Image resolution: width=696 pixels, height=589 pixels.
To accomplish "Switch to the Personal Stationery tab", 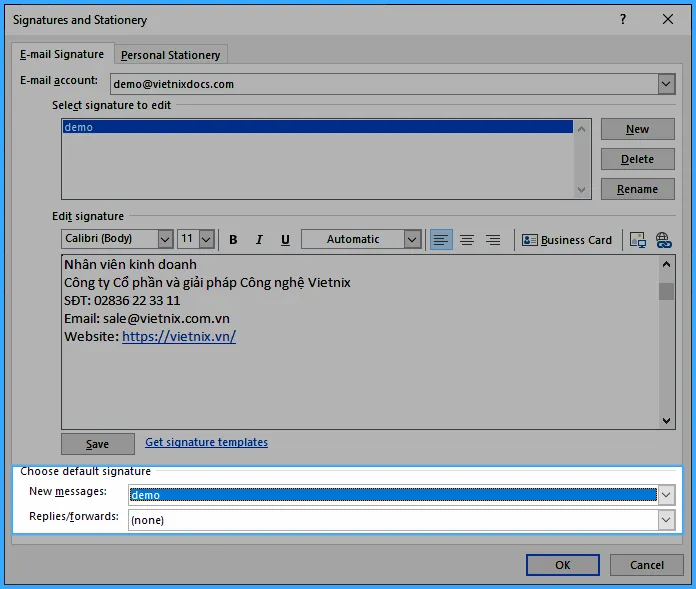I will point(170,55).
